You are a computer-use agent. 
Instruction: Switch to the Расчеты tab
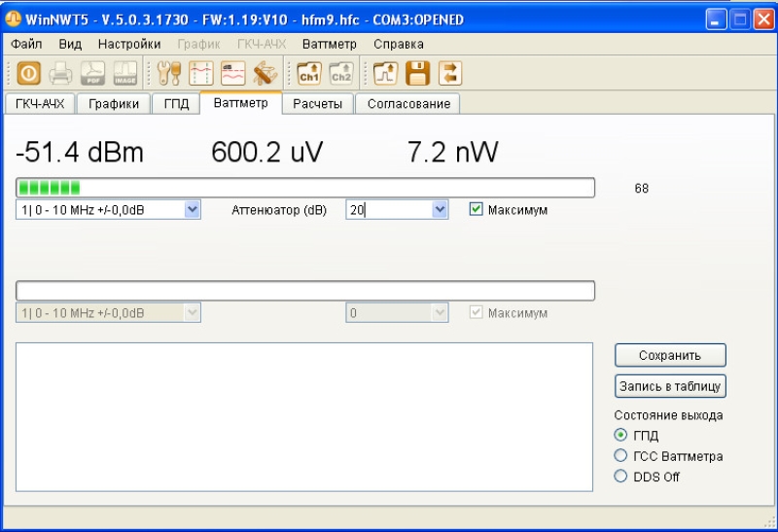tap(318, 104)
